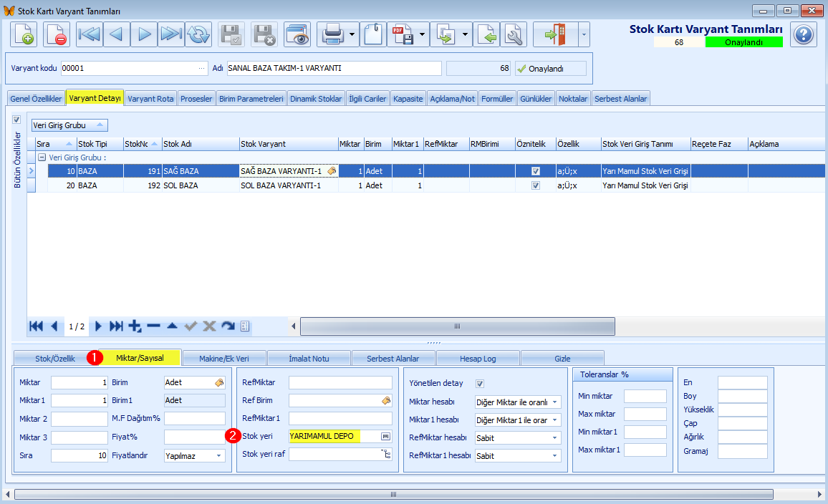The width and height of the screenshot is (828, 504).
Task: Click the print preview eye icon
Action: point(297,35)
